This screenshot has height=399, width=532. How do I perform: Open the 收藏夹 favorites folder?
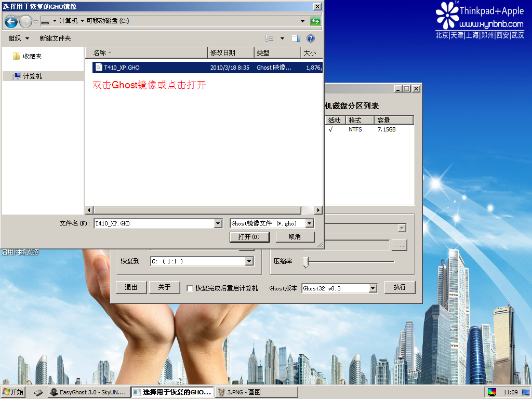(x=32, y=56)
